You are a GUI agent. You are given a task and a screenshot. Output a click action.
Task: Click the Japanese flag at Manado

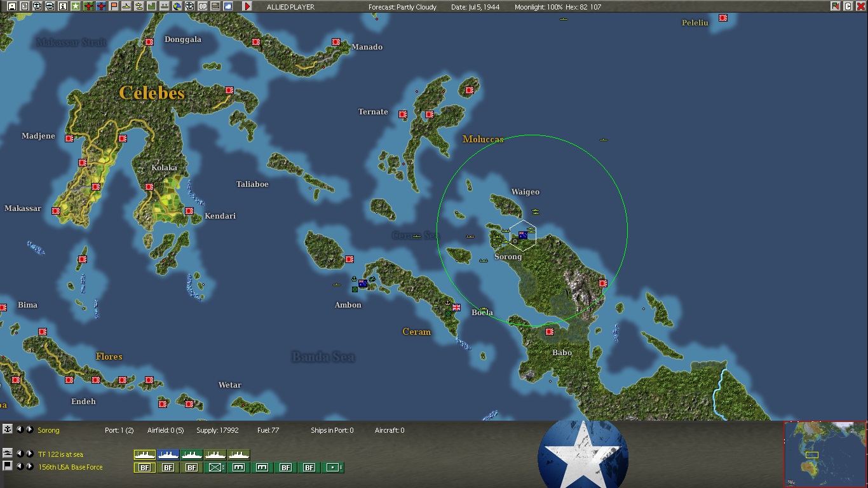336,42
